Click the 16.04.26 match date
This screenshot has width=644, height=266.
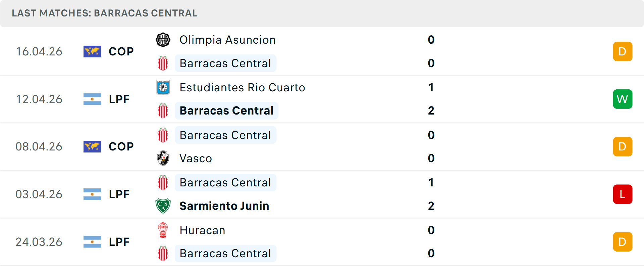click(39, 51)
